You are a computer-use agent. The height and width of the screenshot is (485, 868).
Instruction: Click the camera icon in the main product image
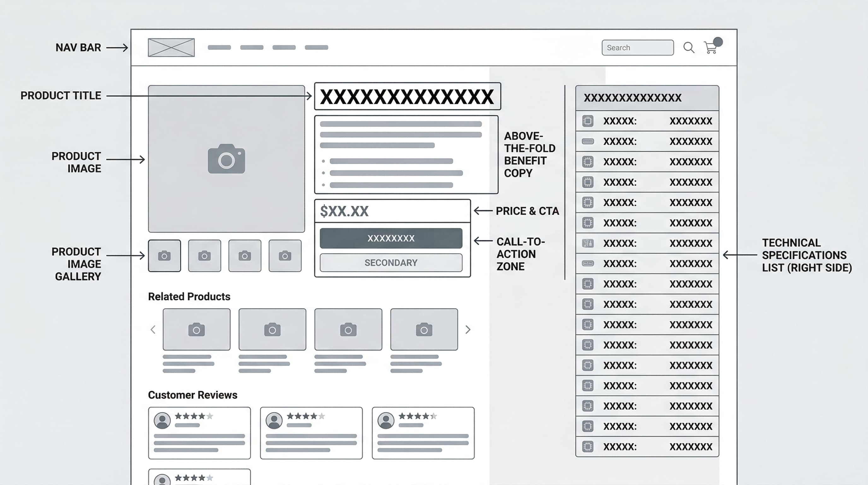click(226, 159)
